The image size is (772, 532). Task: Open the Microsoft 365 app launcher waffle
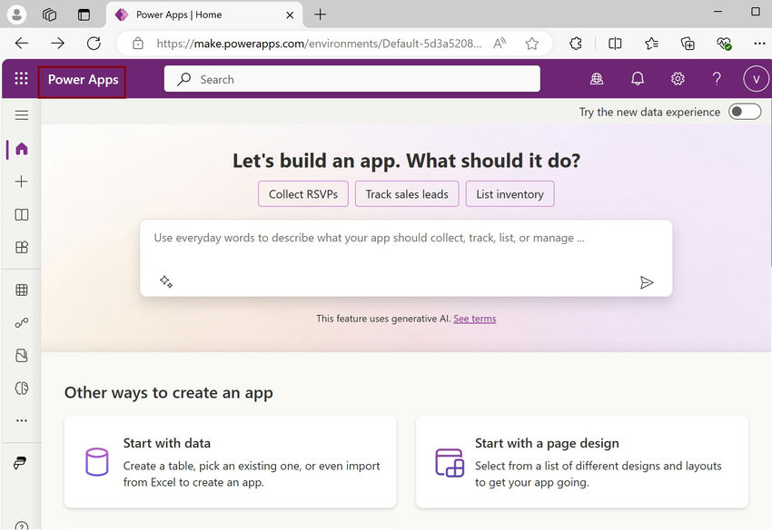pyautogui.click(x=20, y=78)
